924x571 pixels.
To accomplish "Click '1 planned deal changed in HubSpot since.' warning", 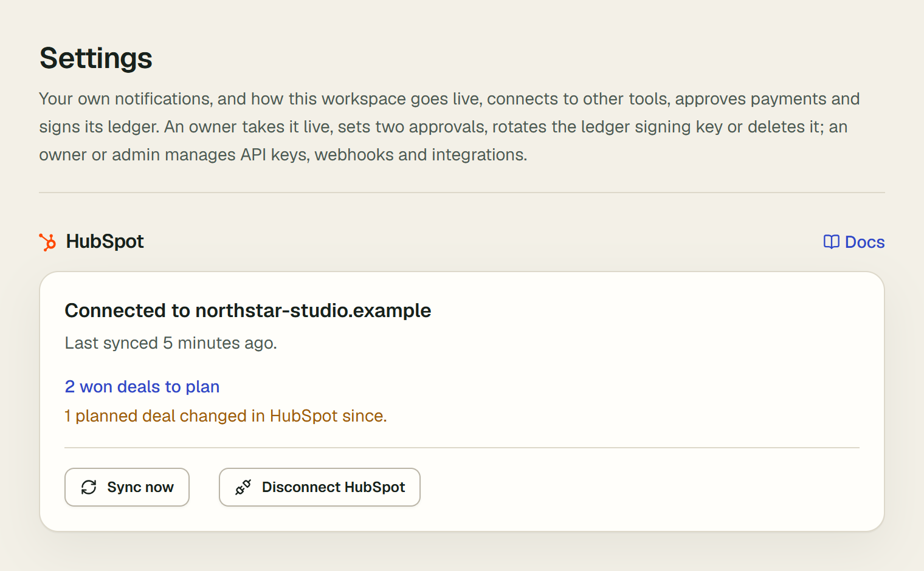I will [226, 416].
